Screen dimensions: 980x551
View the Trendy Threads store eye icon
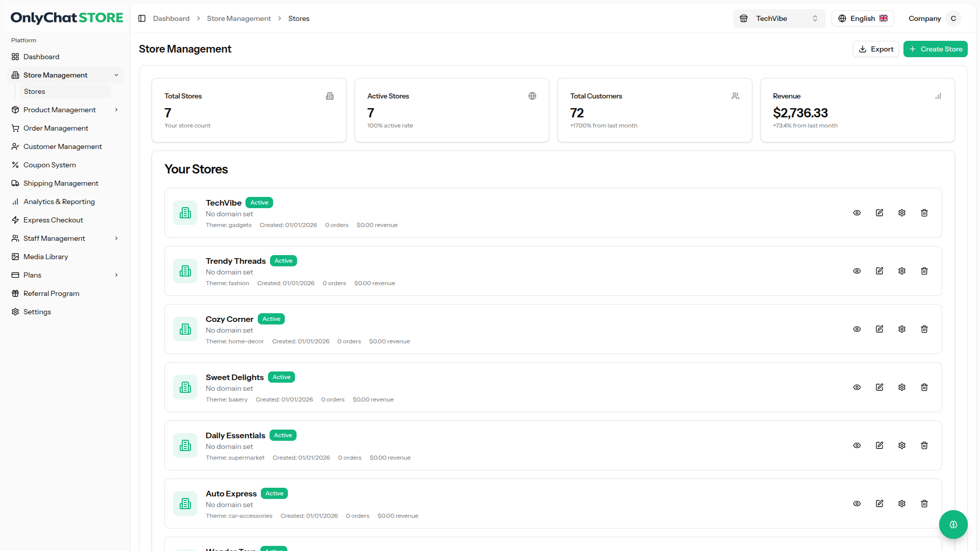[x=857, y=271]
